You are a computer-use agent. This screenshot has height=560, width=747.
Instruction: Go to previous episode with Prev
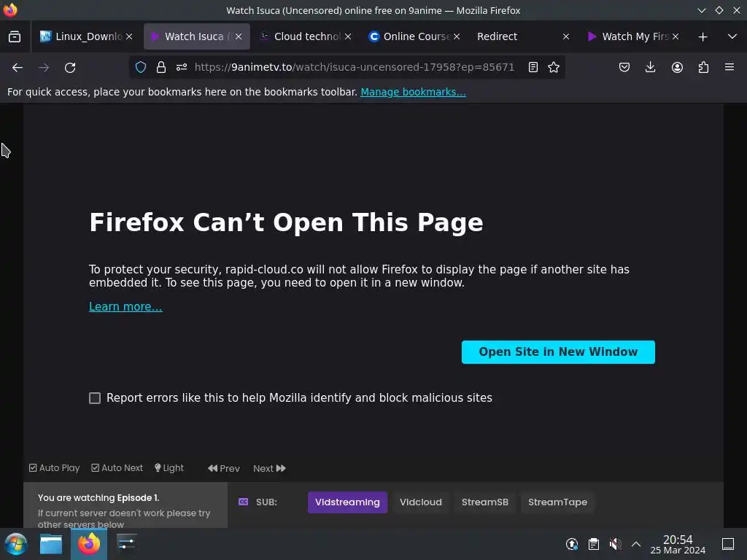tap(224, 469)
